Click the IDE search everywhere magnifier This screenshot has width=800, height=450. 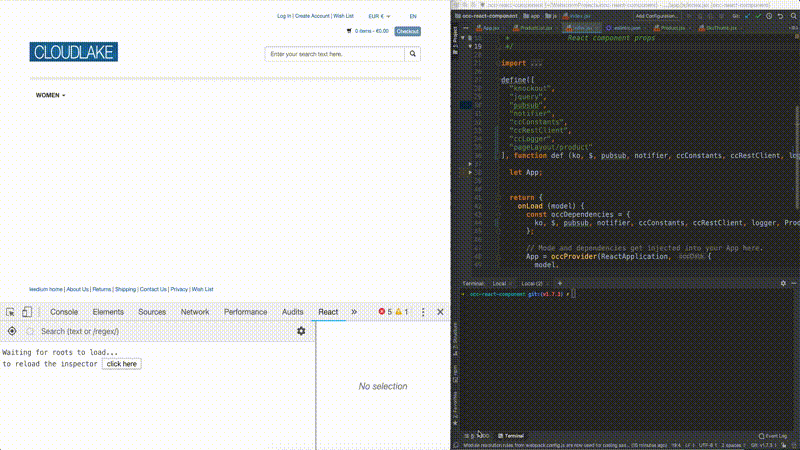tap(793, 16)
